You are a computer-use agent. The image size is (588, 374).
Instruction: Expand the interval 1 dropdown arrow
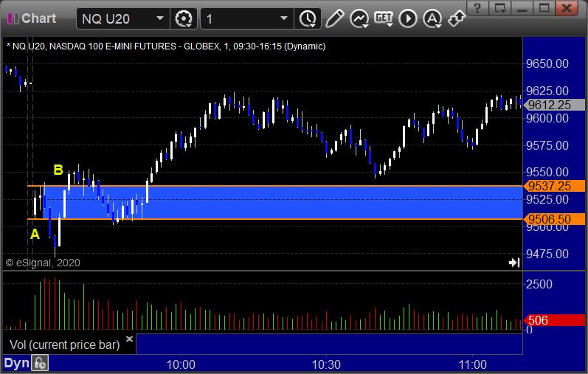(284, 18)
